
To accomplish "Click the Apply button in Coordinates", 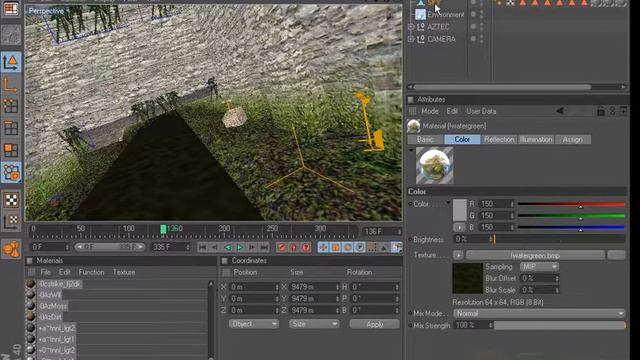I will (374, 324).
